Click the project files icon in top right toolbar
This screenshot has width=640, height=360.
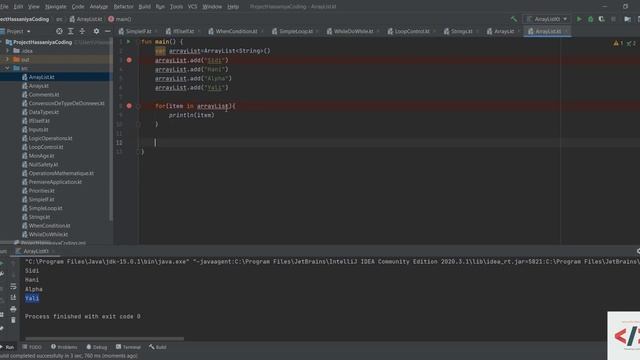coord(627,19)
